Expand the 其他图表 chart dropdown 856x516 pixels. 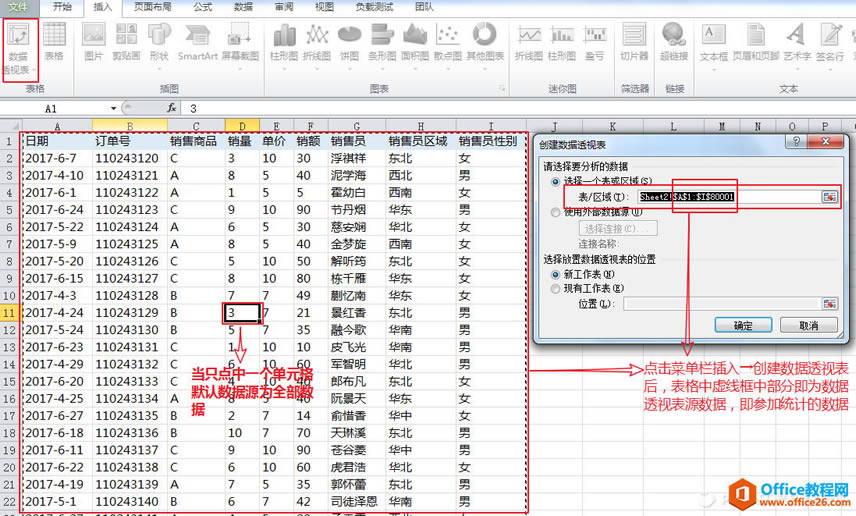point(485,43)
